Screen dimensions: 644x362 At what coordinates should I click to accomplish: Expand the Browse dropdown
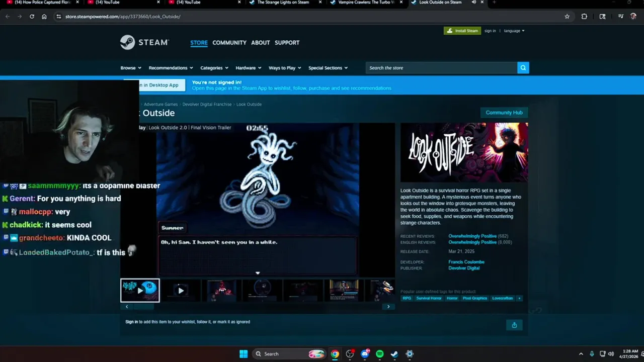(x=131, y=68)
